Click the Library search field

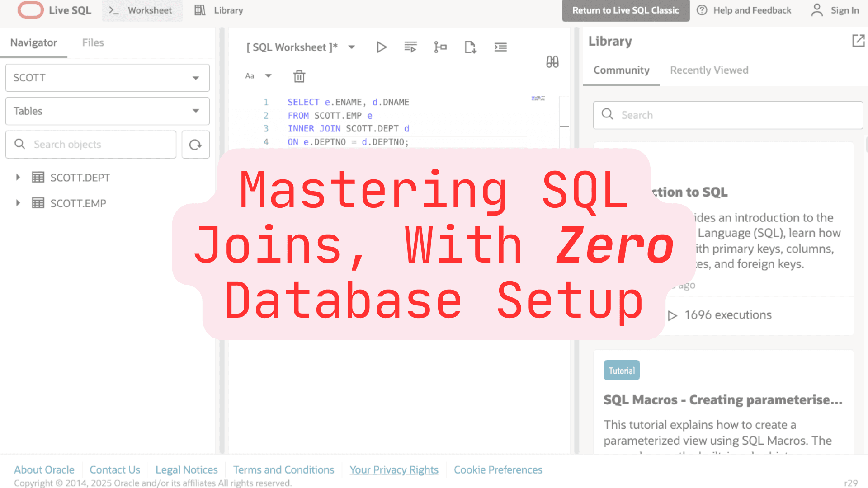point(728,115)
